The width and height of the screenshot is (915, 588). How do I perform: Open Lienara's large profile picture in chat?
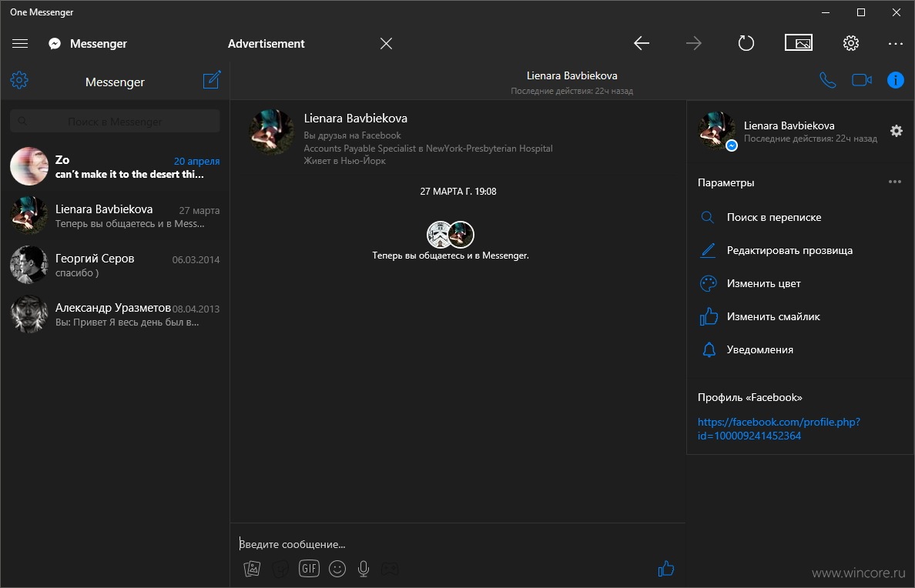point(271,132)
